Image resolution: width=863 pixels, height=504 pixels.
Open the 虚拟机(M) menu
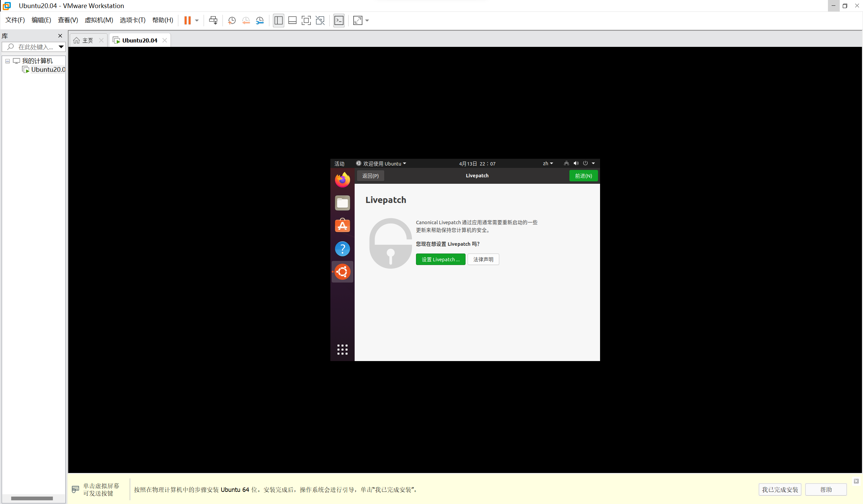[x=99, y=20]
